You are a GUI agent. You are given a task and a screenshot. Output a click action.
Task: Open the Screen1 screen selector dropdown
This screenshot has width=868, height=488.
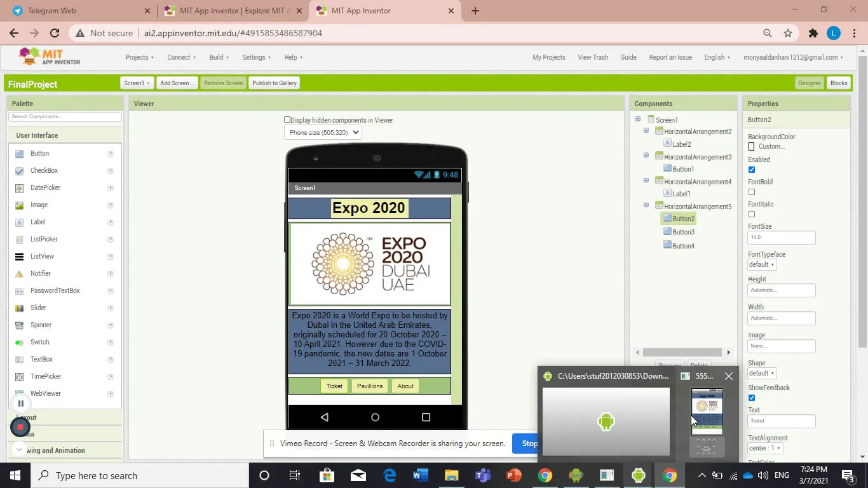(137, 83)
